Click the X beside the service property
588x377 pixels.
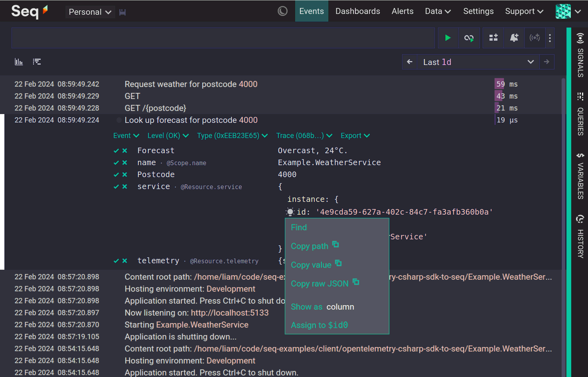(x=125, y=187)
